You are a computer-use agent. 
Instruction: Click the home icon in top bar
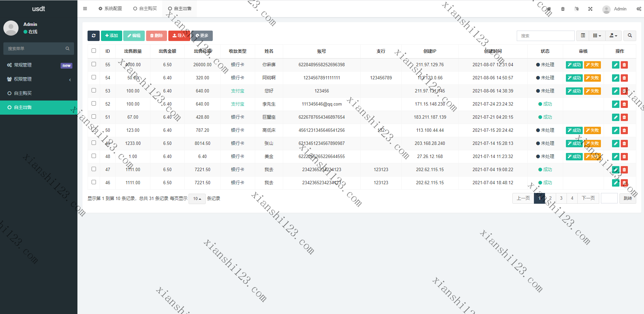(x=549, y=9)
